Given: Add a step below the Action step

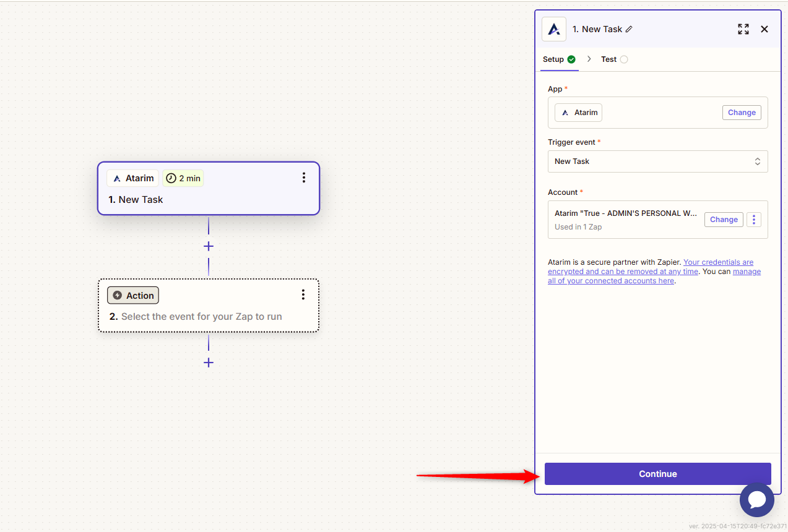Looking at the screenshot, I should click(209, 363).
